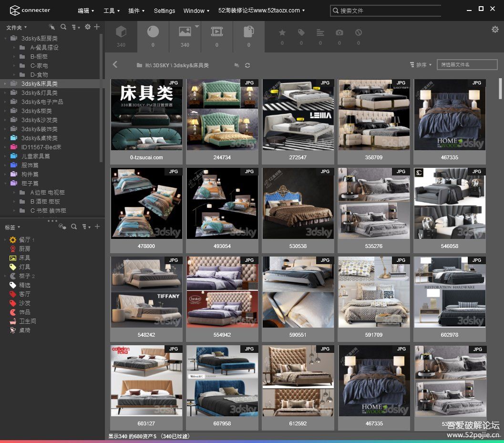This screenshot has width=504, height=443.
Task: Open the sort options icon in 标签 header
Action: click(x=86, y=227)
